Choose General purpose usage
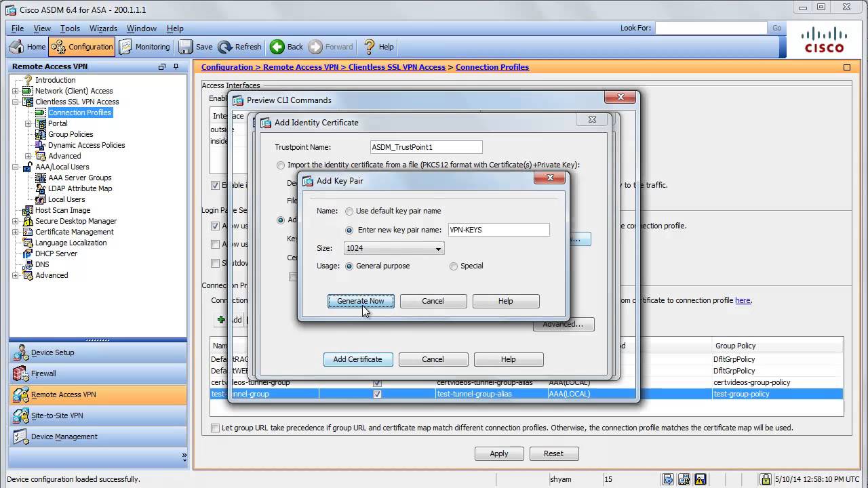 coord(349,266)
